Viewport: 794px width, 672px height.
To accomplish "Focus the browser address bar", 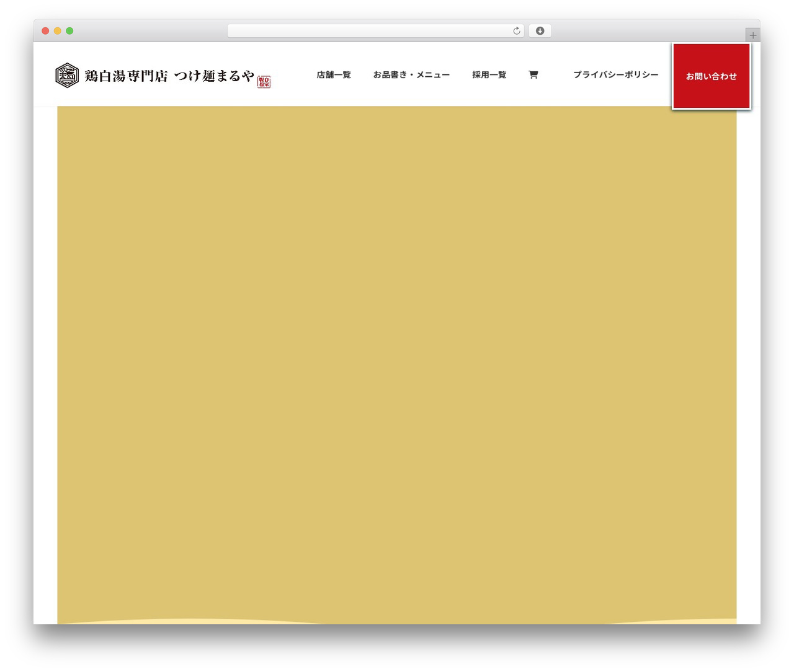I will click(x=375, y=31).
